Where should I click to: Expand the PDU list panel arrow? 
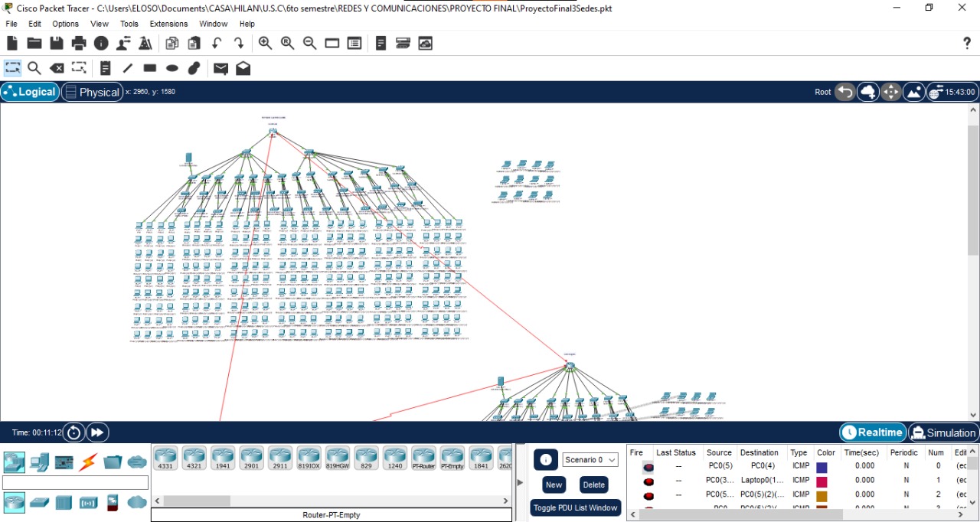[521, 482]
